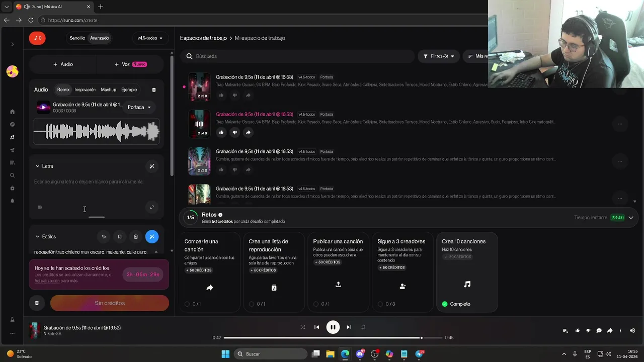644x362 pixels.
Task: Toggle repeat in the player
Action: [363, 327]
